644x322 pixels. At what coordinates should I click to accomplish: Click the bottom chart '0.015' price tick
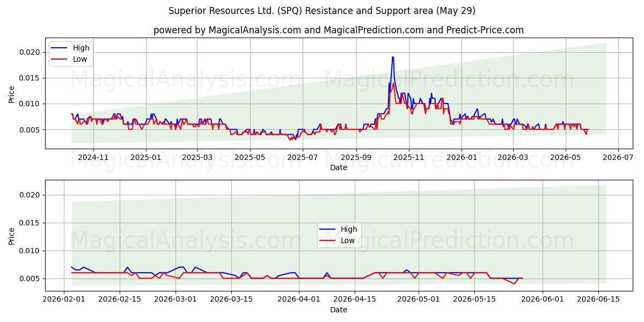(x=30, y=223)
